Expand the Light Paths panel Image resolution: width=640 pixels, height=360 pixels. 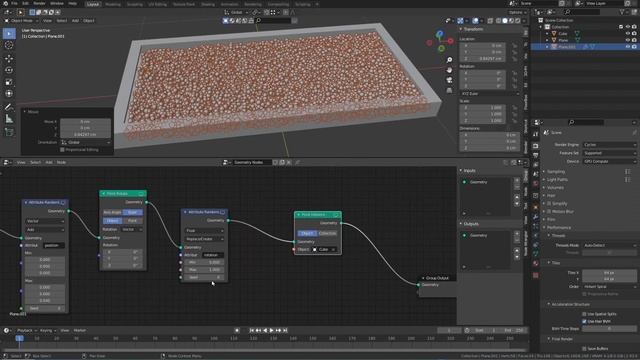pos(557,180)
